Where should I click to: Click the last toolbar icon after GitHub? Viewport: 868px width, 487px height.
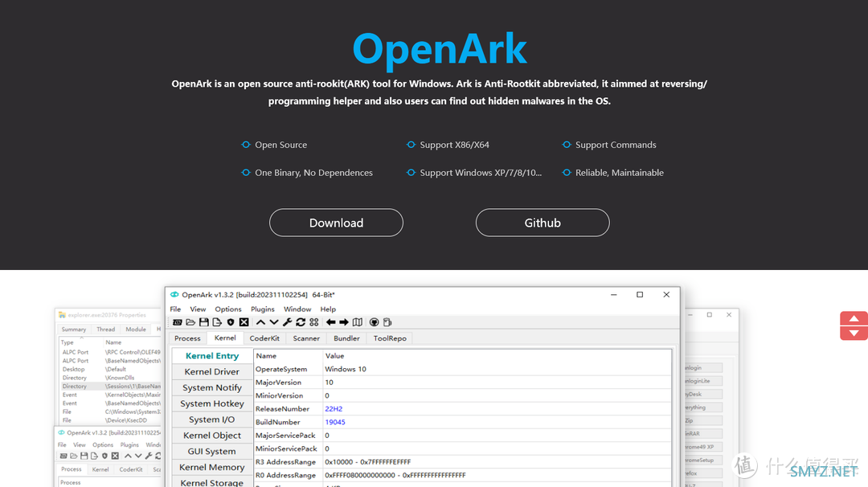(387, 322)
